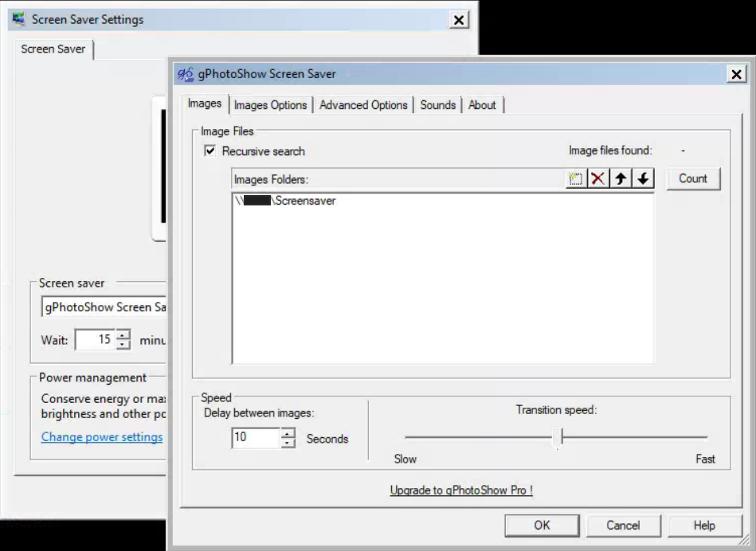Follow Upgrade to gPhotoShow Pro link
Viewport: 756px width, 551px height.
click(x=461, y=490)
